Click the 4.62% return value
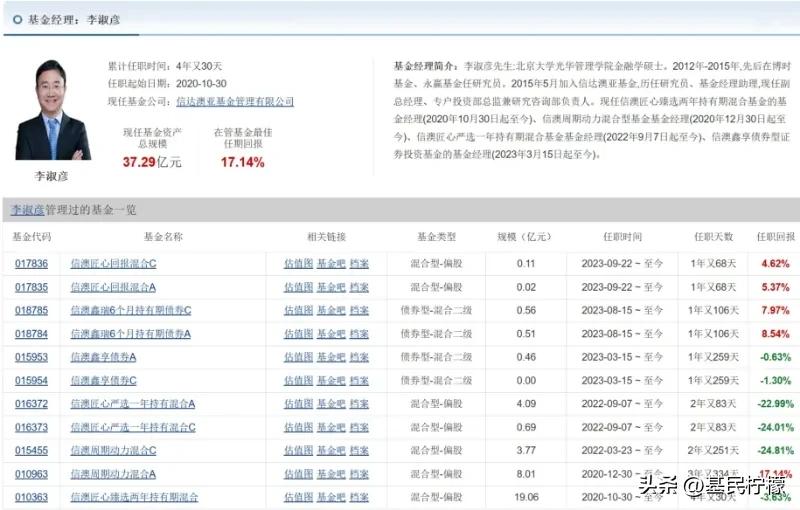800x510 pixels. (776, 264)
